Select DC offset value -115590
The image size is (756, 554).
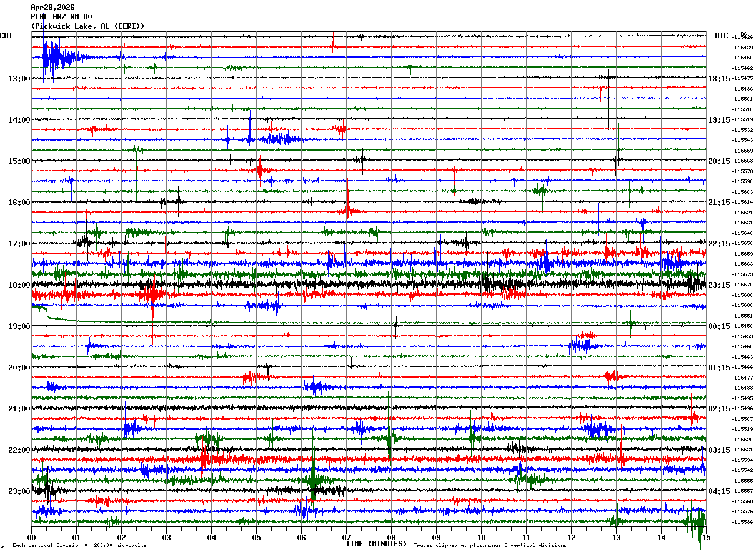742,181
